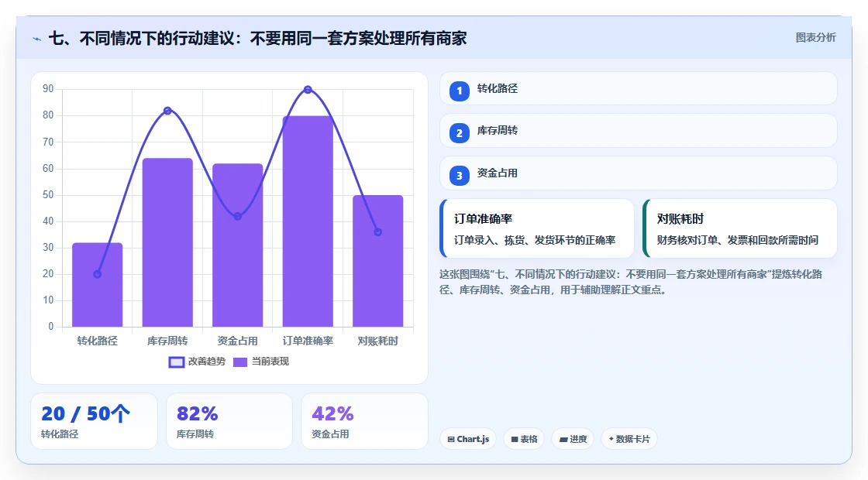Click the section title 七、不同情况下的行动建议
The width and height of the screenshot is (868, 480).
click(x=257, y=38)
